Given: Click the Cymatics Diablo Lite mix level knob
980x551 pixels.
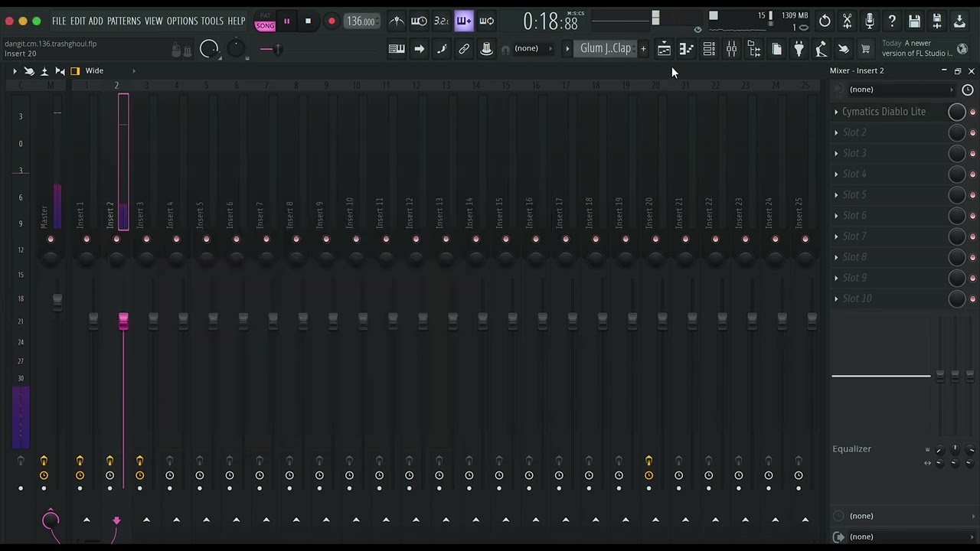Looking at the screenshot, I should tap(956, 112).
